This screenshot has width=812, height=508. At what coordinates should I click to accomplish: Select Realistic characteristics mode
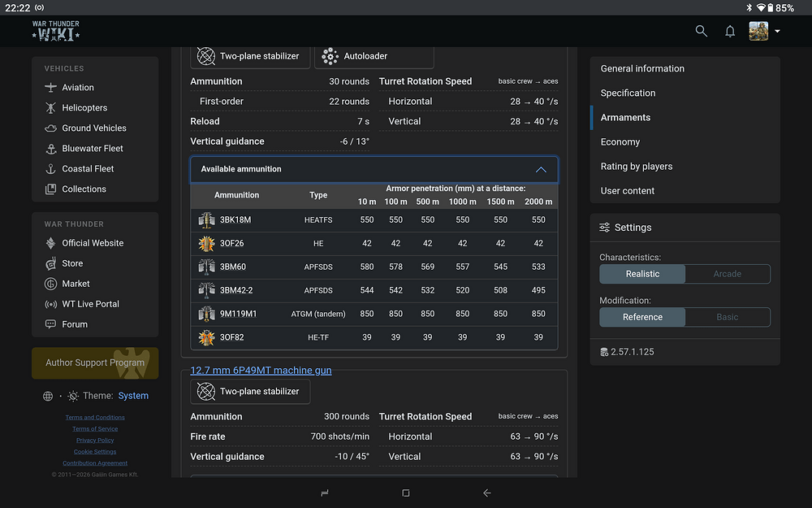tap(642, 274)
